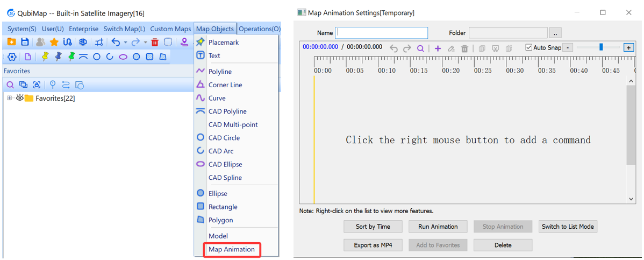The width and height of the screenshot is (644, 260).
Task: Select the hatched polygon toolbar icon
Action: pos(163,57)
